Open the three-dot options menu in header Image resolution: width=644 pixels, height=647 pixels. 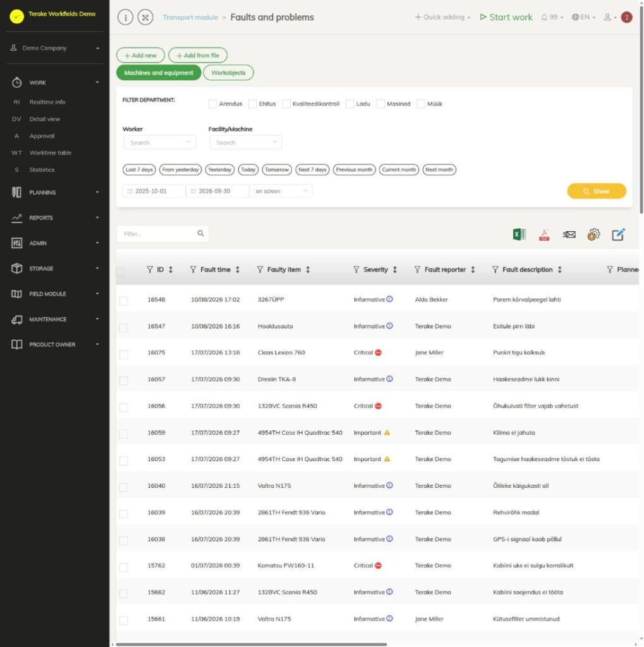coord(126,17)
